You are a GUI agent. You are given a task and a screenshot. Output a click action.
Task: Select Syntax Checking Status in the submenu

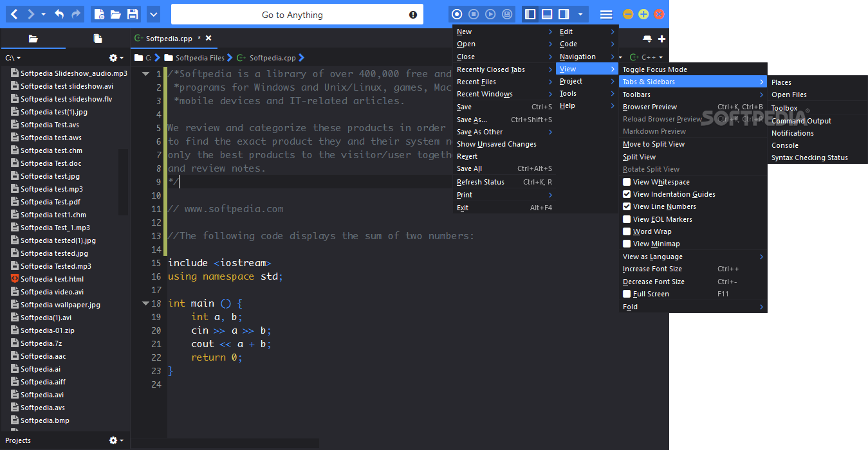(817, 157)
